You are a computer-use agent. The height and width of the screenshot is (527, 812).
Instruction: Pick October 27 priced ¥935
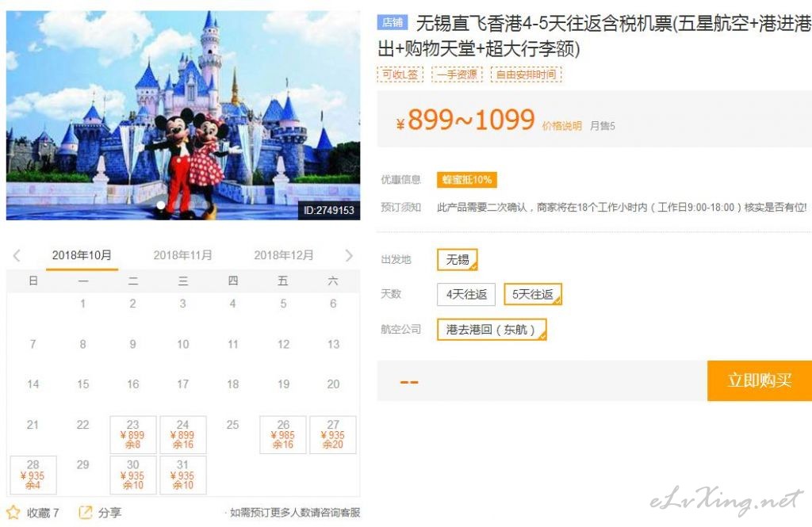[333, 434]
